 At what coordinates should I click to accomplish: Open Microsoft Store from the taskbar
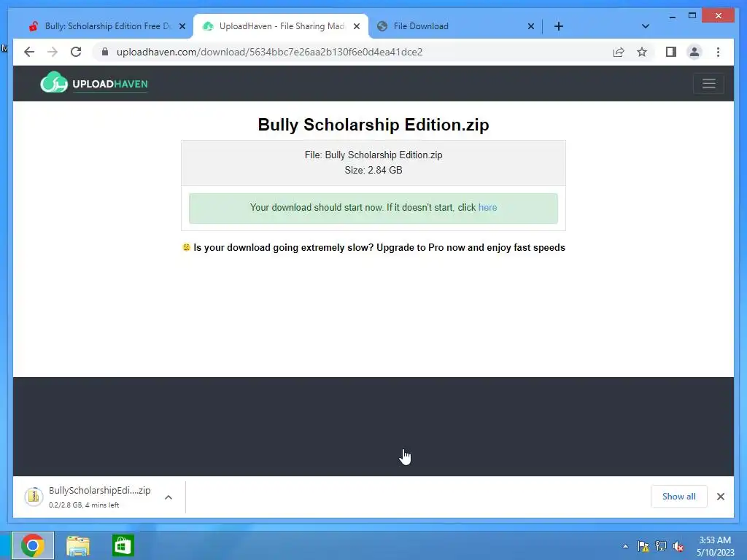[123, 545]
